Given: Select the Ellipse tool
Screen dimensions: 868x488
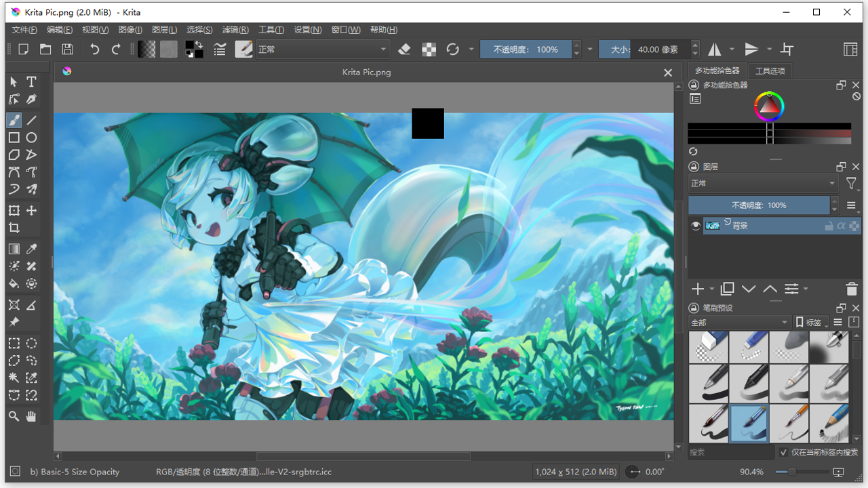Looking at the screenshot, I should [x=31, y=138].
